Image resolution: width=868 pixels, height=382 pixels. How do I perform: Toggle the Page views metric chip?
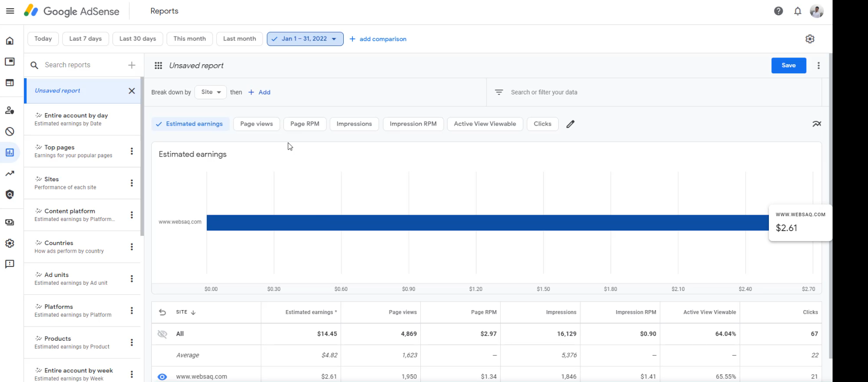point(257,124)
